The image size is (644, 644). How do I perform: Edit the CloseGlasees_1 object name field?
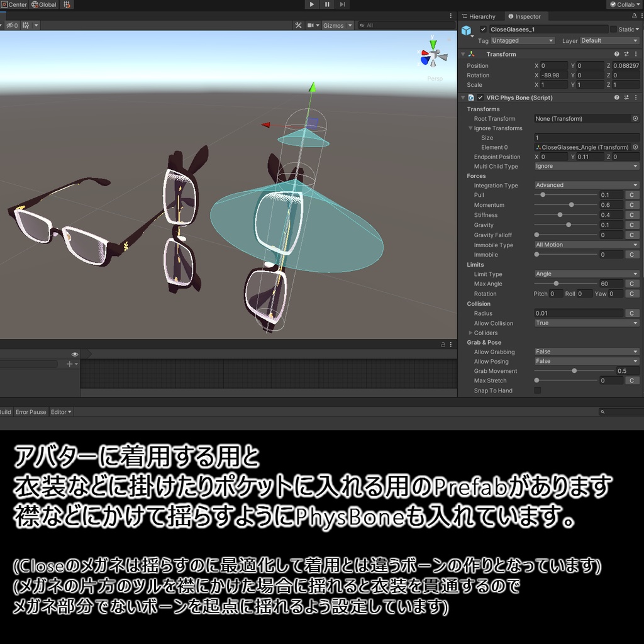[548, 29]
